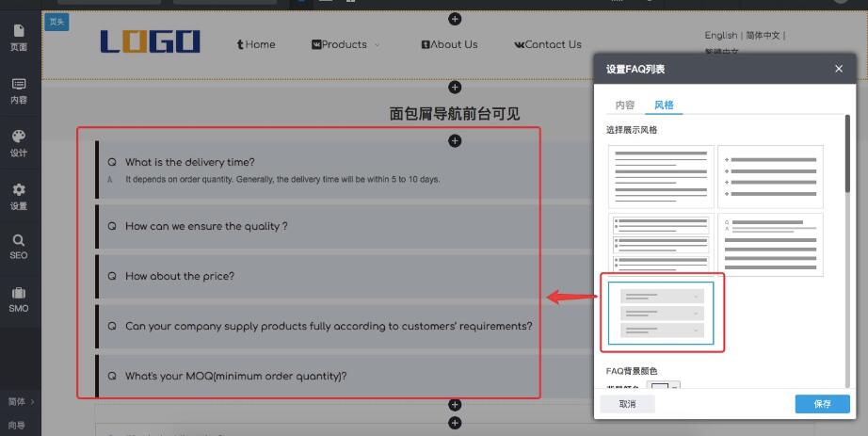The height and width of the screenshot is (436, 868).
Task: Click the plus icon above the FAQ list
Action: click(x=455, y=141)
